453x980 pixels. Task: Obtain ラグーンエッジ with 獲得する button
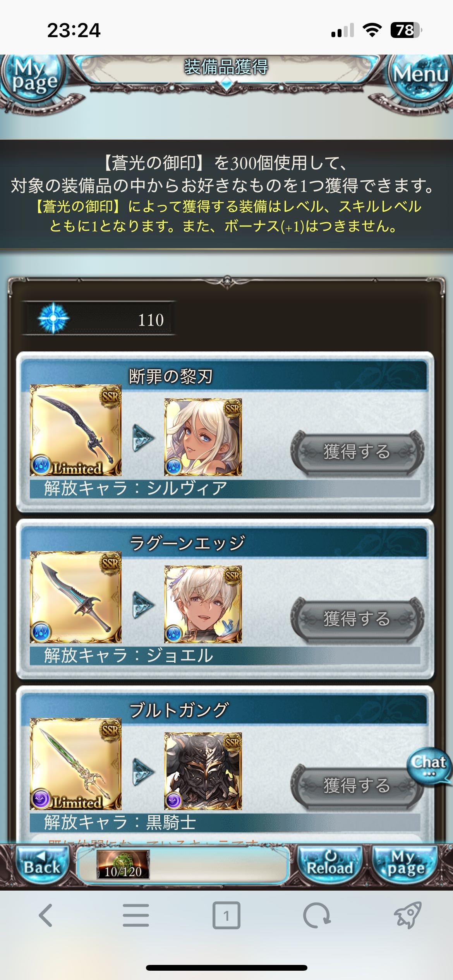click(x=357, y=618)
